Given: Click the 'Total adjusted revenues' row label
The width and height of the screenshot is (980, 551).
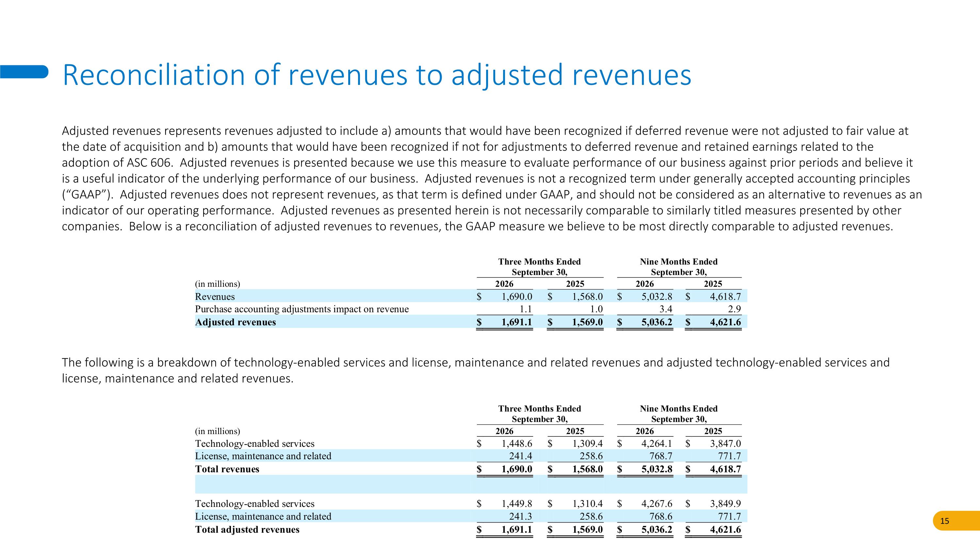Looking at the screenshot, I should click(x=247, y=529).
